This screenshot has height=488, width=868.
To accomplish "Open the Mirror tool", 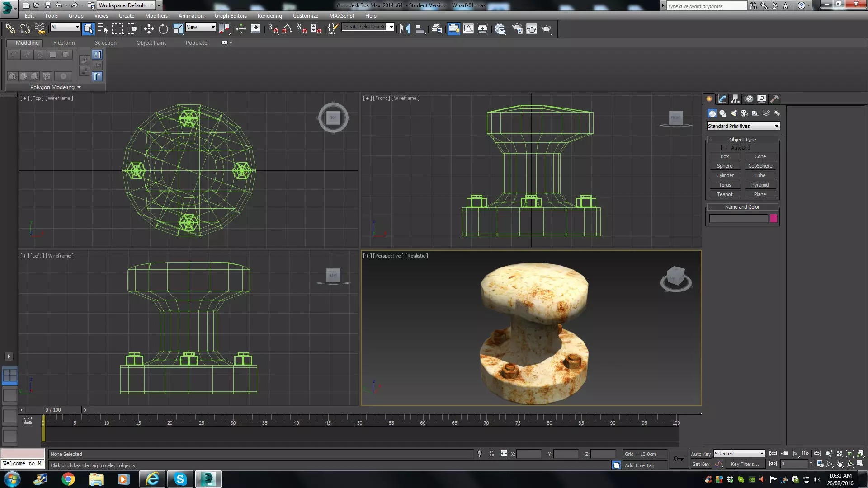I will point(405,29).
